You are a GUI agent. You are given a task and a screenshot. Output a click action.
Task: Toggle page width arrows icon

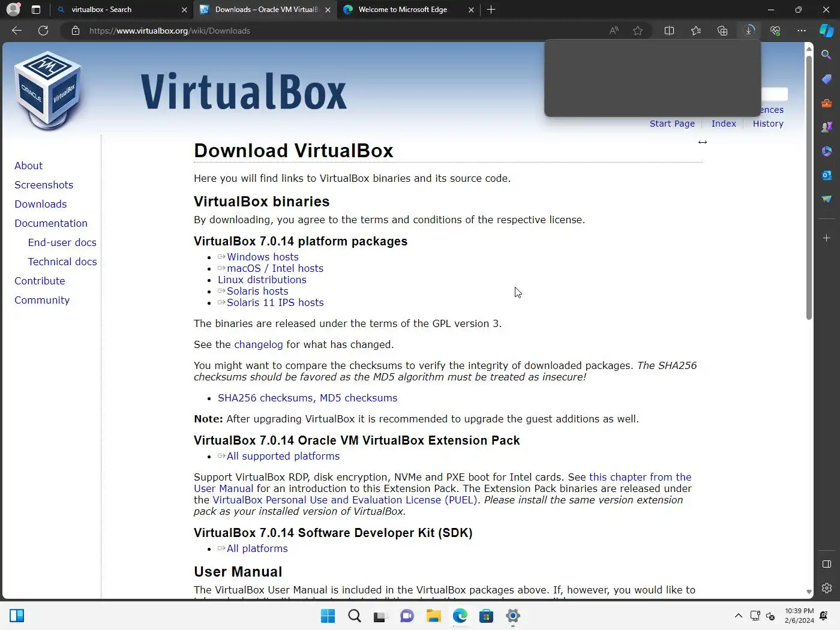703,142
